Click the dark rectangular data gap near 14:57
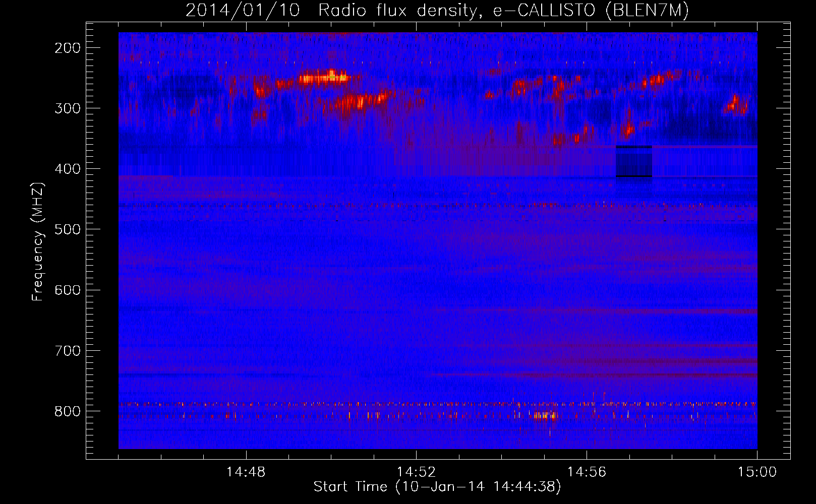Screen dimensions: 816x504 click(634, 161)
